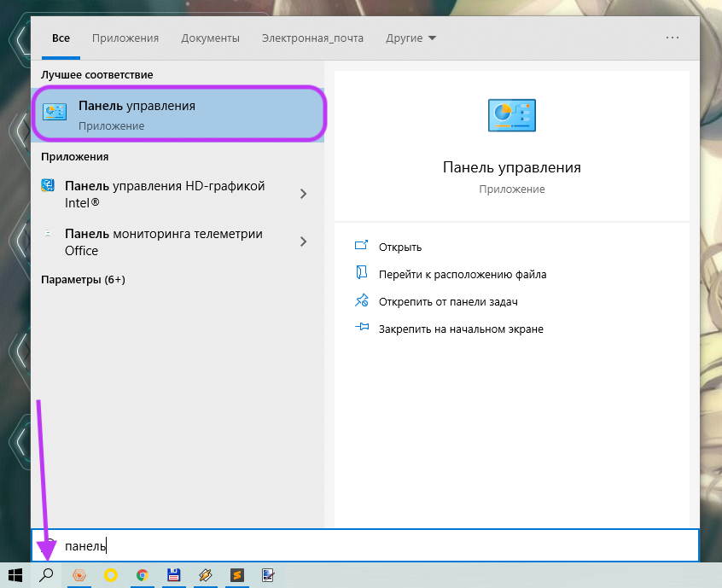Switch to the Все tab

pos(61,38)
